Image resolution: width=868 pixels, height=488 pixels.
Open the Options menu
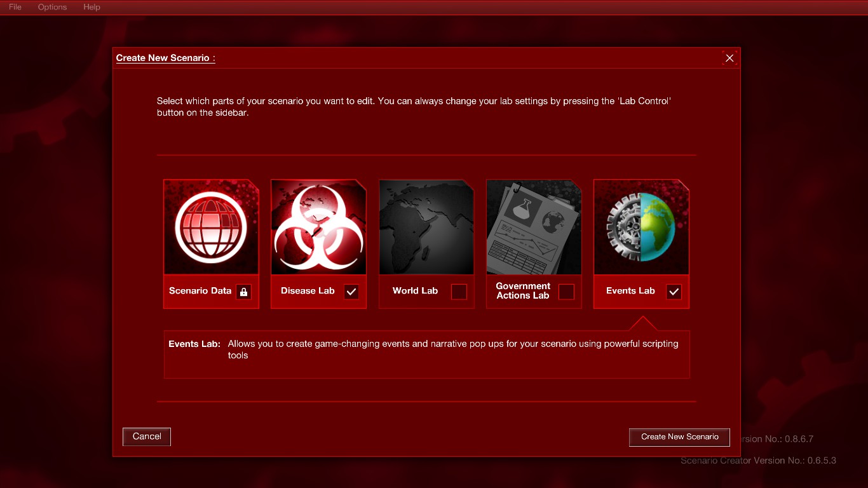click(x=52, y=7)
